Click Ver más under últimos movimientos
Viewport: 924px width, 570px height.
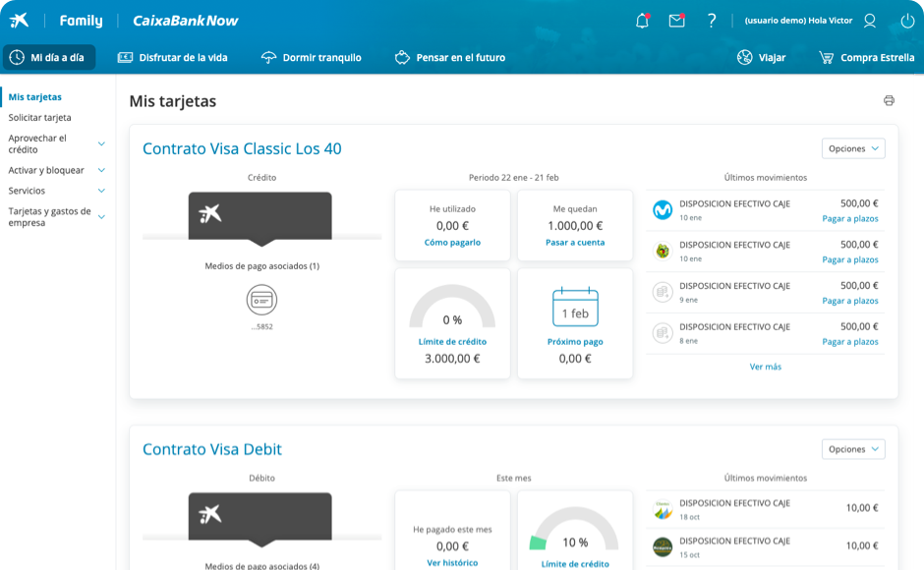(766, 367)
